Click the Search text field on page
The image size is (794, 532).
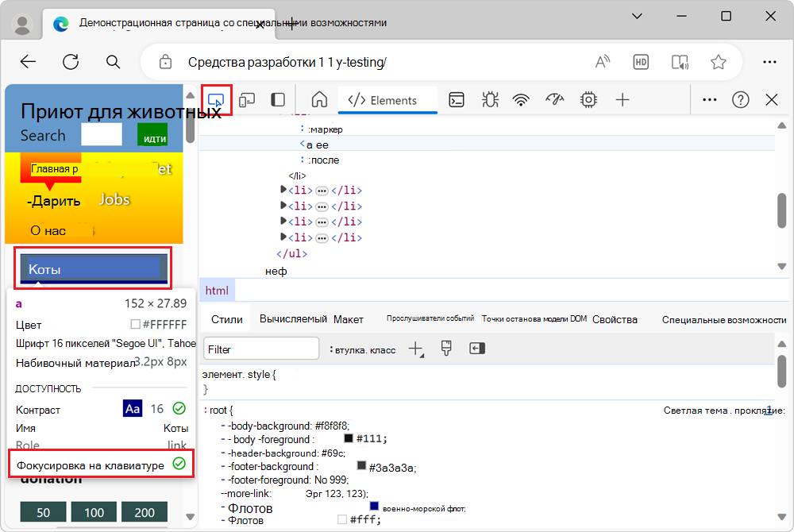[102, 135]
